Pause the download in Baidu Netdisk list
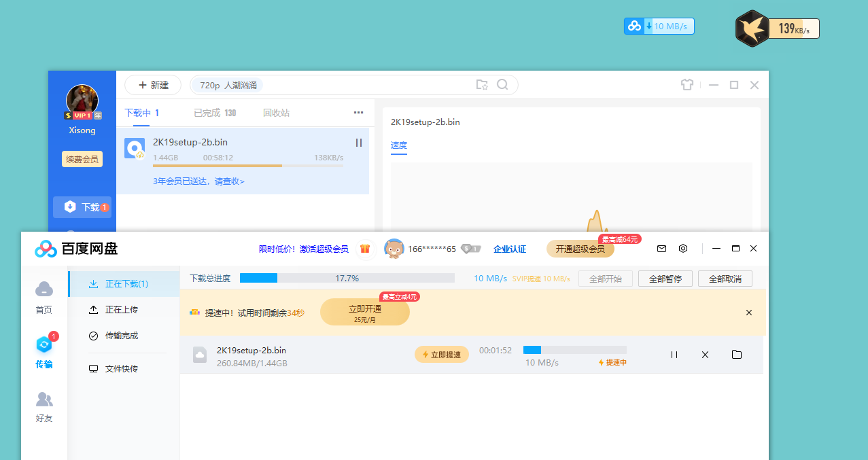 click(x=674, y=354)
